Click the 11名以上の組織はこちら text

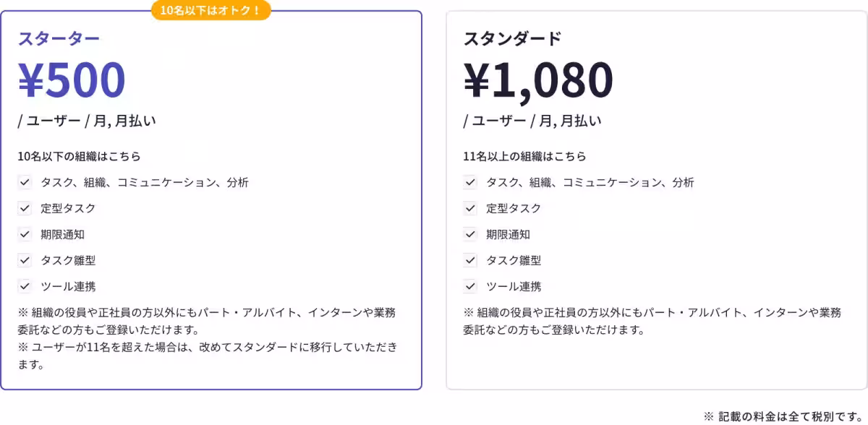click(524, 156)
